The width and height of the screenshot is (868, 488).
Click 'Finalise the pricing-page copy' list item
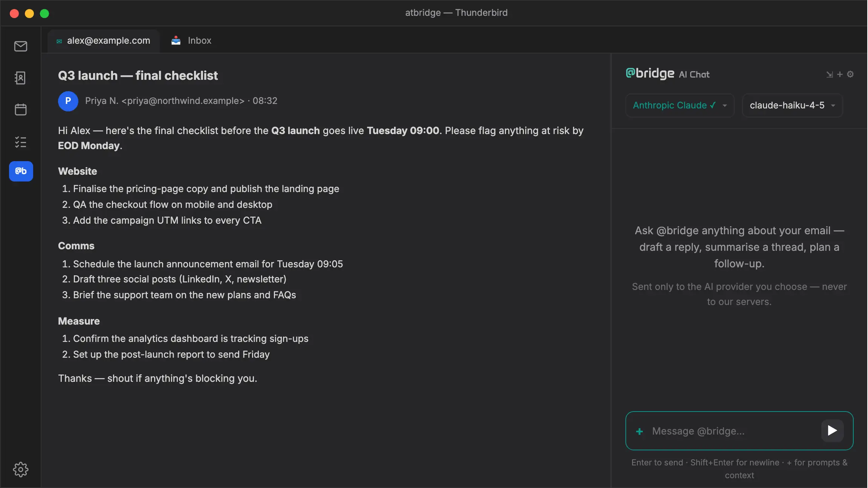pyautogui.click(x=206, y=189)
